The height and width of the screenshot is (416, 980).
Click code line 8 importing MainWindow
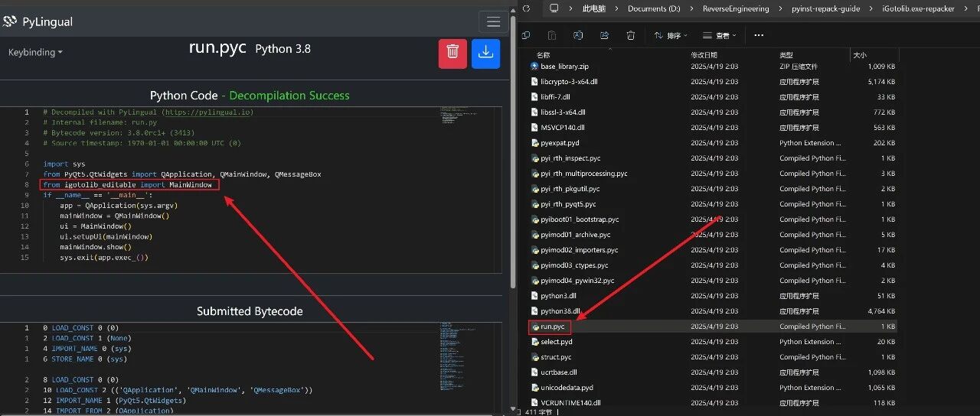tap(128, 185)
